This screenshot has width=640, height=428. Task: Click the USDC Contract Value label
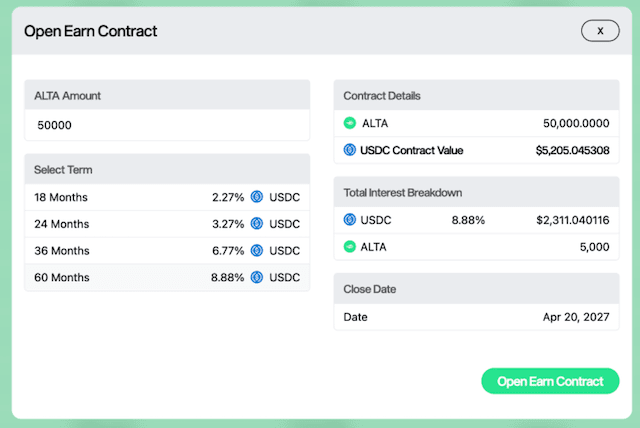coord(411,151)
